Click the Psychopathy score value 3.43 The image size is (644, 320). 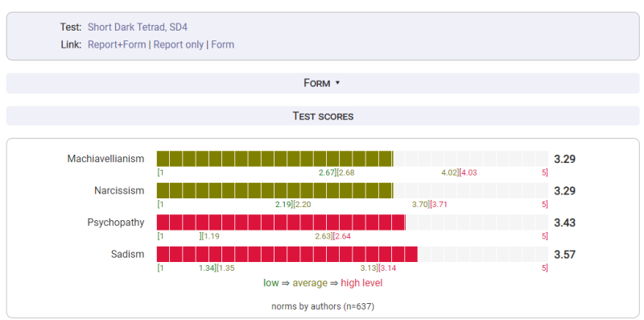coord(565,223)
